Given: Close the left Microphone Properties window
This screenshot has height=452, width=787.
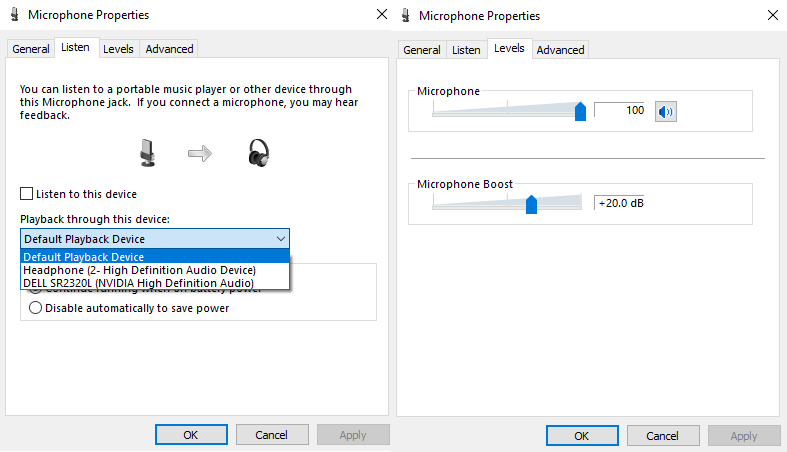Looking at the screenshot, I should pos(382,15).
